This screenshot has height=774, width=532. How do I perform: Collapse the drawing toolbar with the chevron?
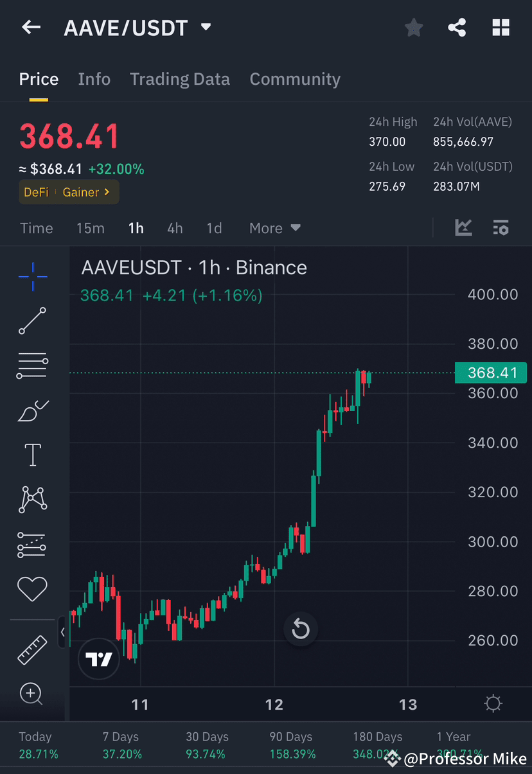pyautogui.click(x=63, y=632)
